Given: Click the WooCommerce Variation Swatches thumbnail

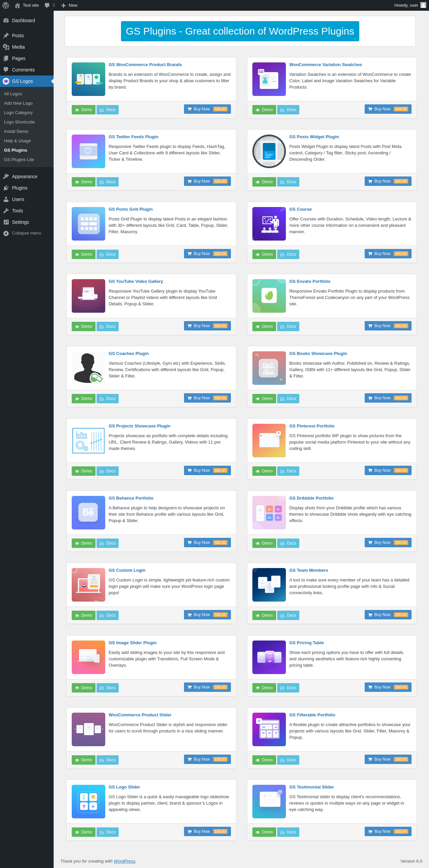Looking at the screenshot, I should point(269,80).
